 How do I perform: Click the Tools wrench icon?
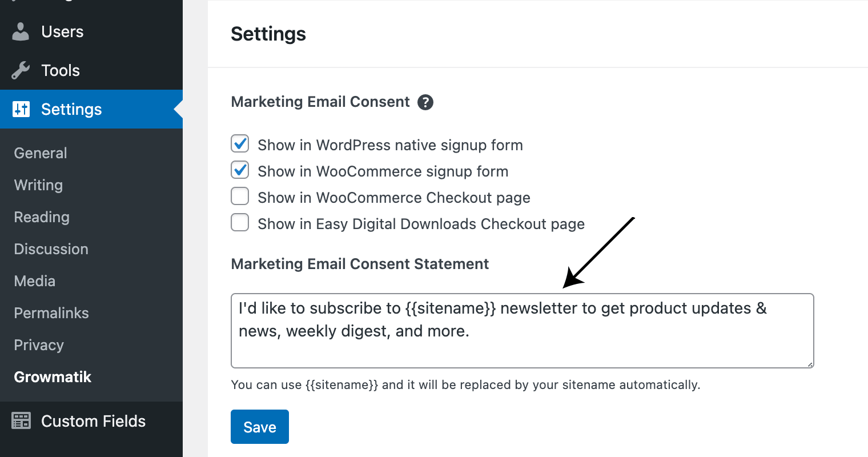coord(21,71)
